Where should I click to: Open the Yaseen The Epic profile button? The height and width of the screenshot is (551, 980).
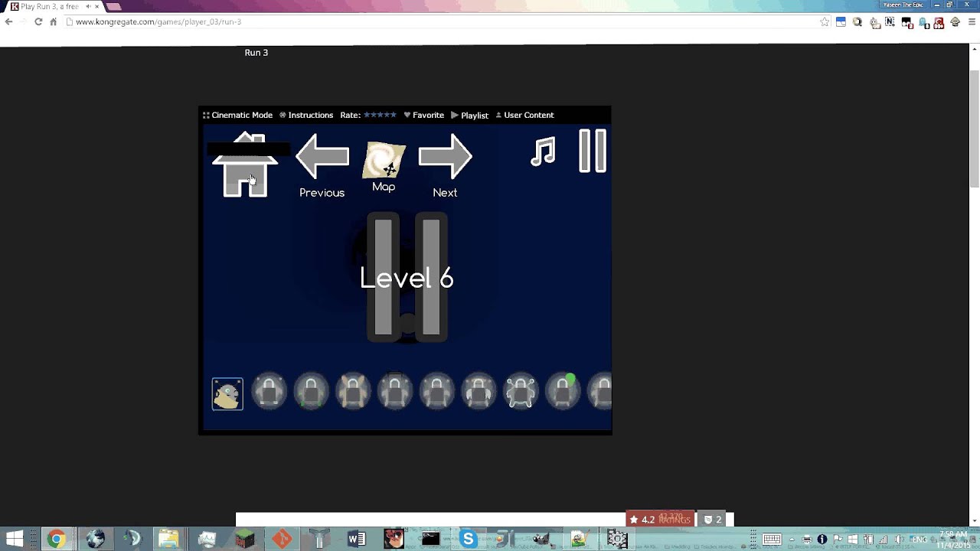(x=903, y=5)
